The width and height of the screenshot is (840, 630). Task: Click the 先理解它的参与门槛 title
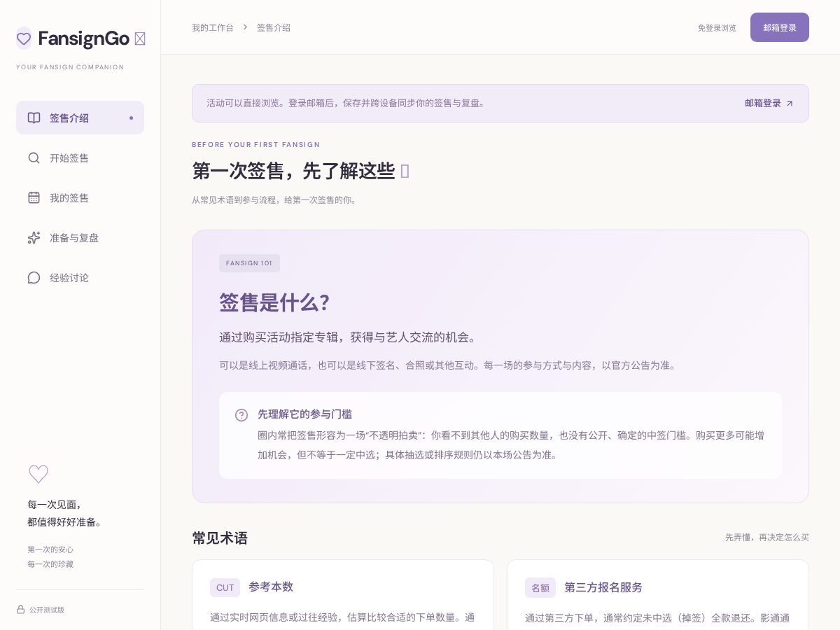pos(304,414)
